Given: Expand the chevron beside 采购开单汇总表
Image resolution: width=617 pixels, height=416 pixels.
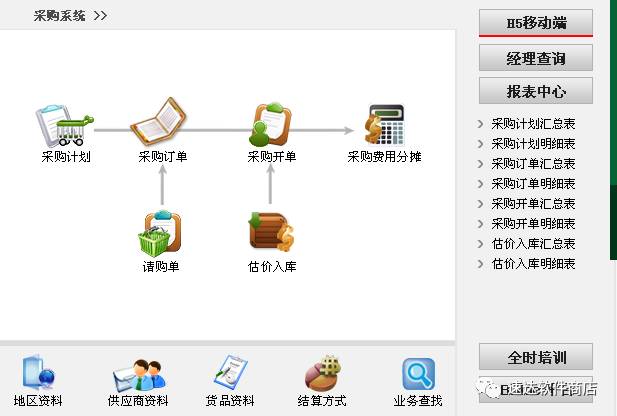Looking at the screenshot, I should point(480,204).
